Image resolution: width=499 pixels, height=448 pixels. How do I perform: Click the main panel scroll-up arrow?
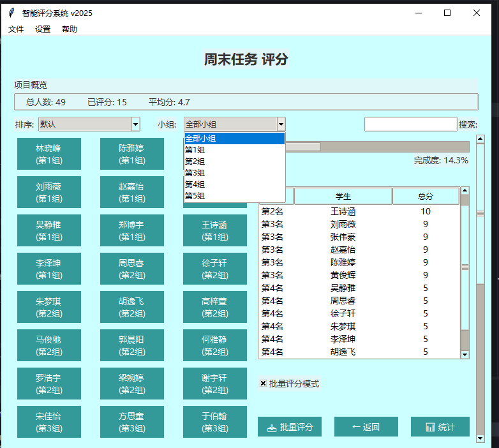(x=480, y=138)
